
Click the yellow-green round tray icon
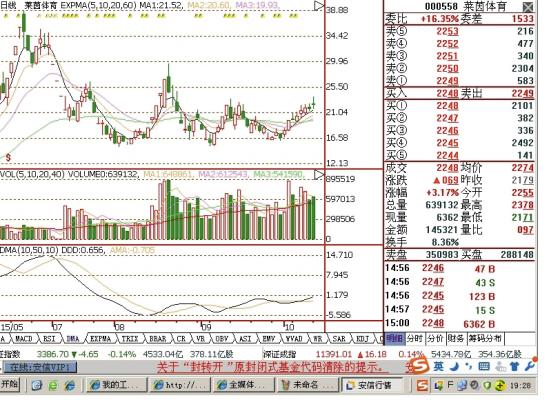(x=500, y=386)
